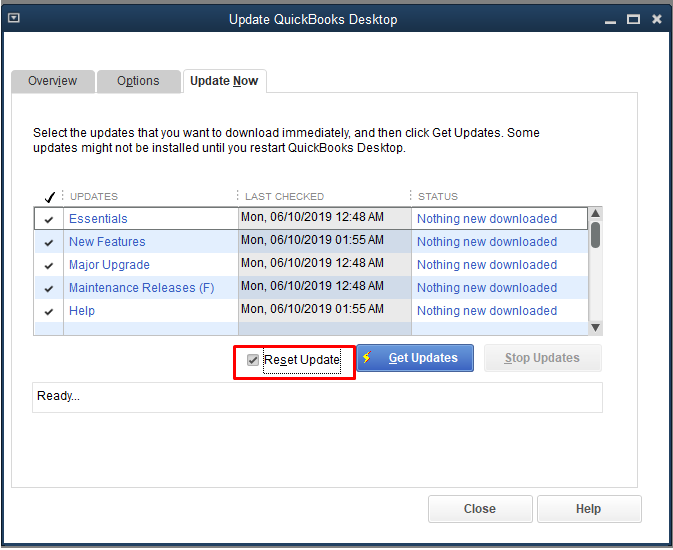
Task: Click Help row status 'Nothing new downloaded'
Action: pyautogui.click(x=487, y=311)
